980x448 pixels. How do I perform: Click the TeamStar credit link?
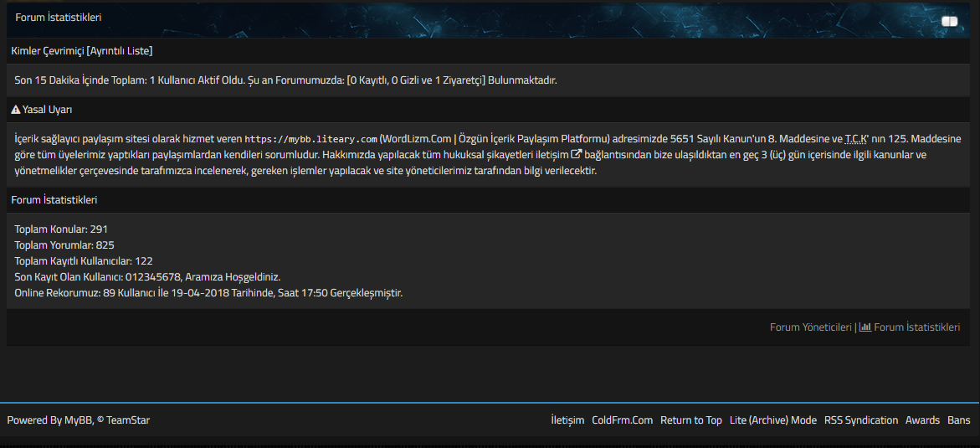click(x=128, y=420)
